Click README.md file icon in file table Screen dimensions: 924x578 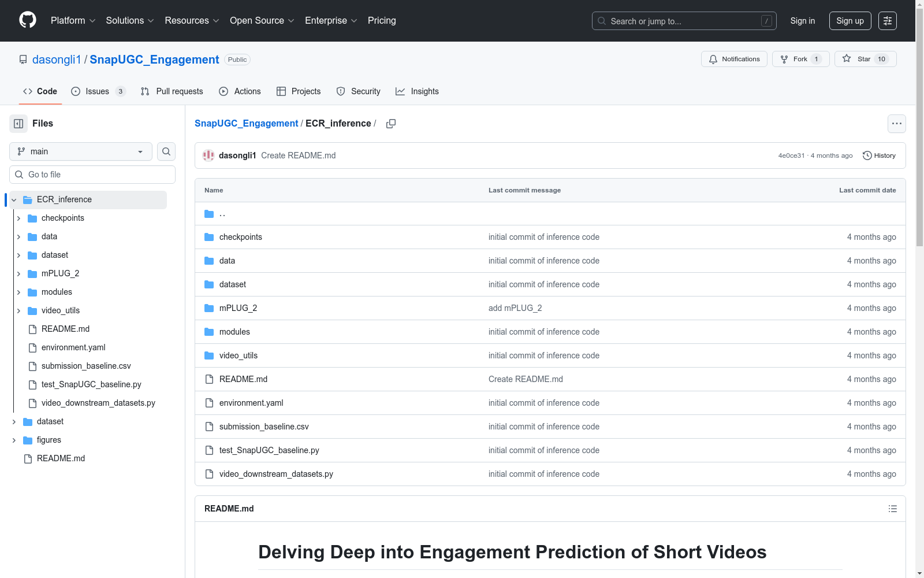[209, 379]
